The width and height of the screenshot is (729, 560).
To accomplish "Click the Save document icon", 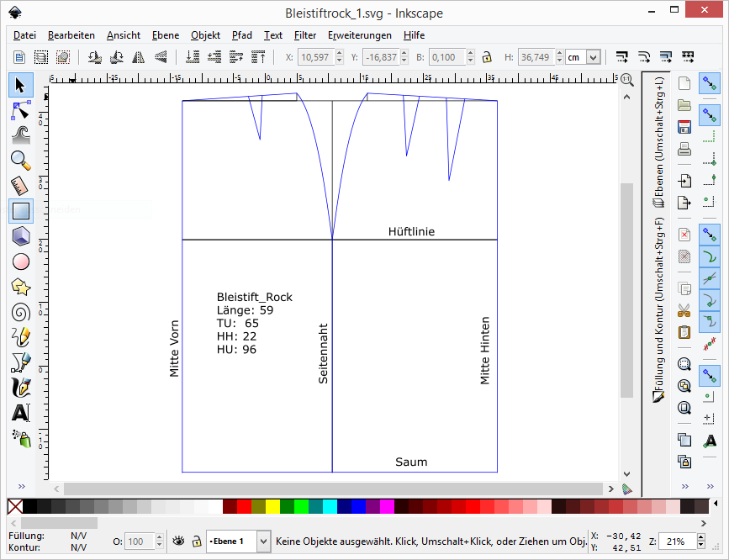I will [x=684, y=127].
